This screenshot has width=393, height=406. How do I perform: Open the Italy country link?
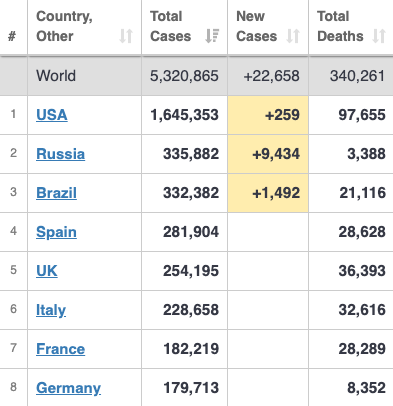coord(51,310)
